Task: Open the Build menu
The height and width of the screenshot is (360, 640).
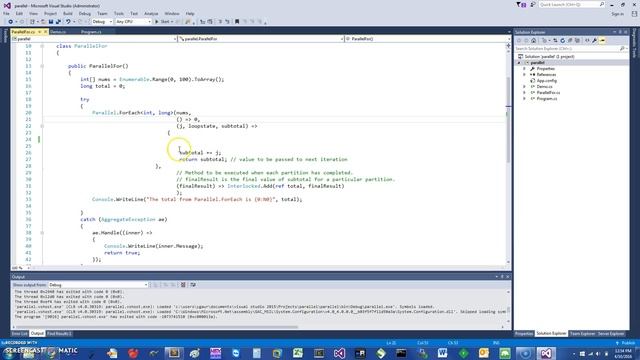Action: [x=68, y=13]
